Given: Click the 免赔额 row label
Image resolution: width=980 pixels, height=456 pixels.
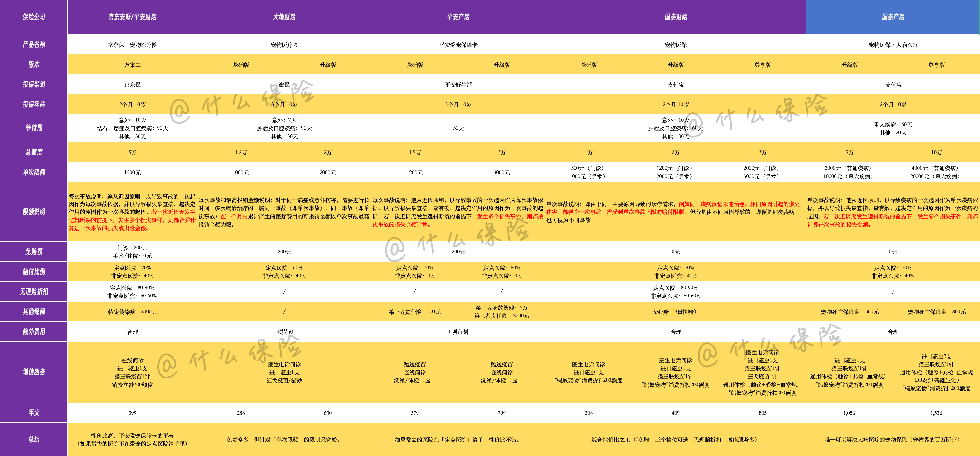Looking at the screenshot, I should pos(34,252).
